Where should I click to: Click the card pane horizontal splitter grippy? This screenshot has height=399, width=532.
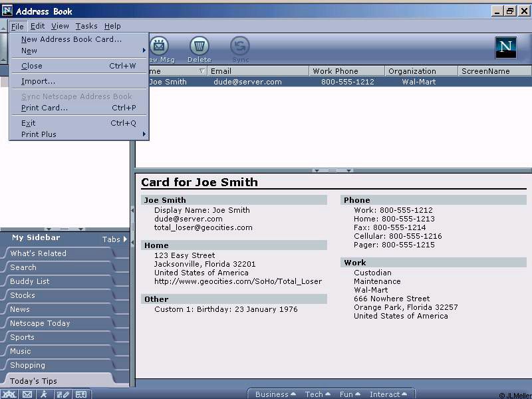(x=332, y=170)
